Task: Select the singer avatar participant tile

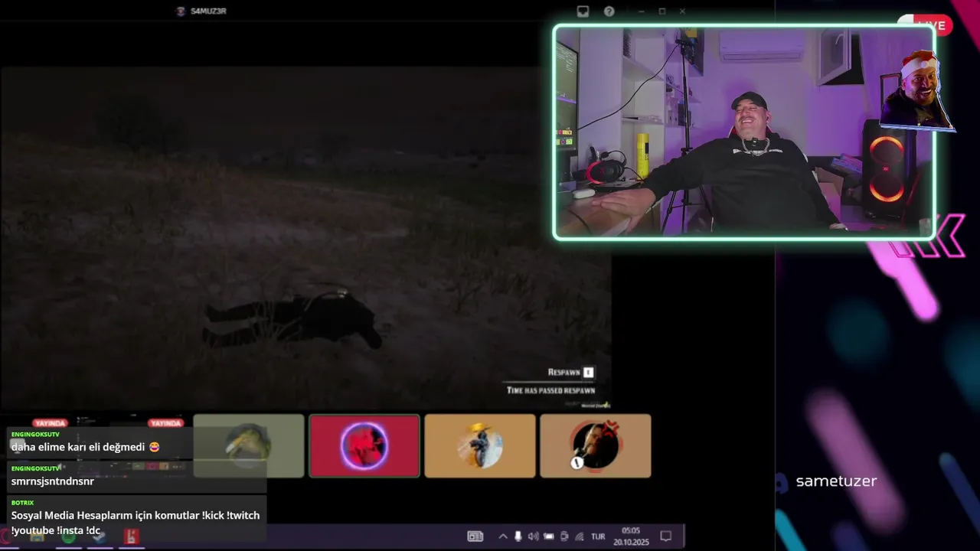Action: click(596, 445)
